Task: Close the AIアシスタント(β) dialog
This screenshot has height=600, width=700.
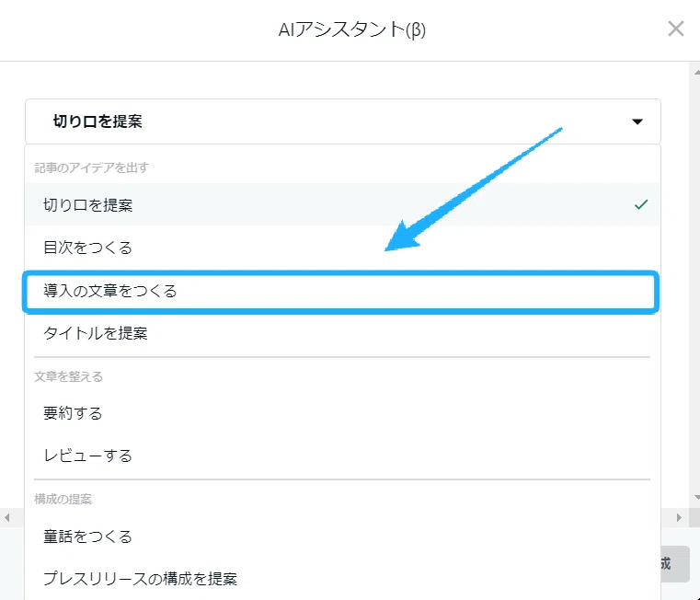Action: (675, 29)
